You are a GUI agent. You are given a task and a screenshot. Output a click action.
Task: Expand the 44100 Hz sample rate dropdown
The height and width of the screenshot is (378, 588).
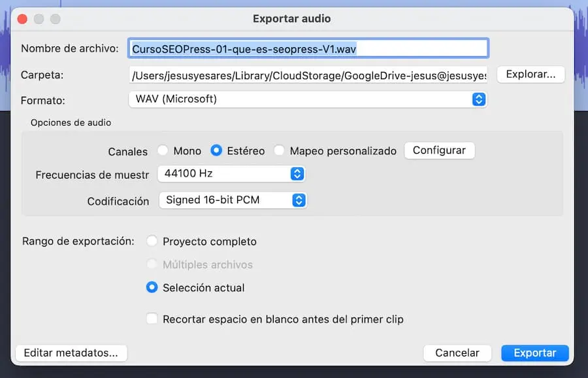[231, 174]
